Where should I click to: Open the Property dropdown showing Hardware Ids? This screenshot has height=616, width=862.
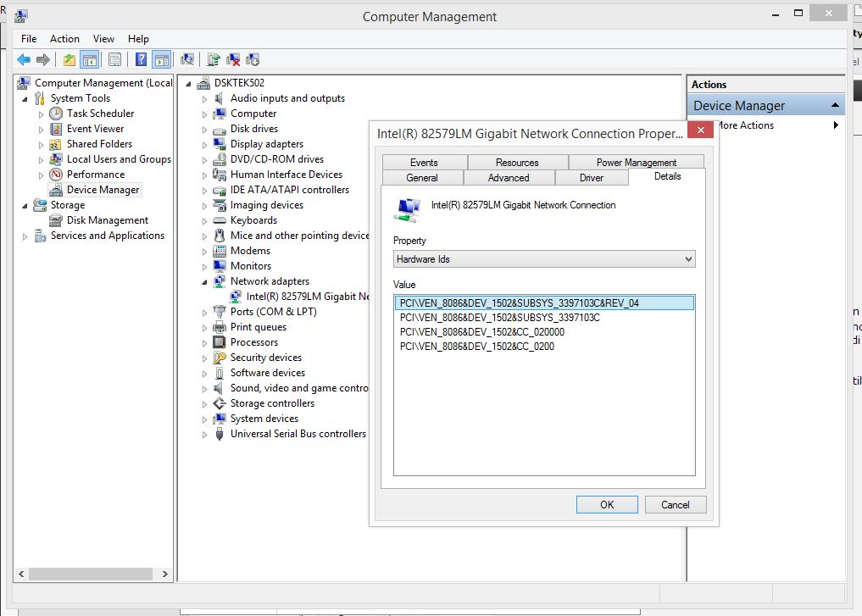(x=544, y=258)
